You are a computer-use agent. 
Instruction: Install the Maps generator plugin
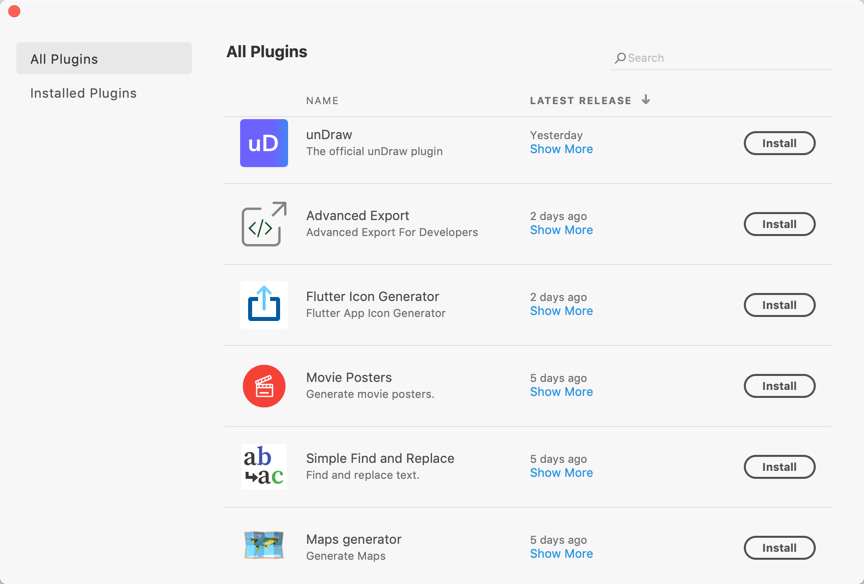pos(779,548)
